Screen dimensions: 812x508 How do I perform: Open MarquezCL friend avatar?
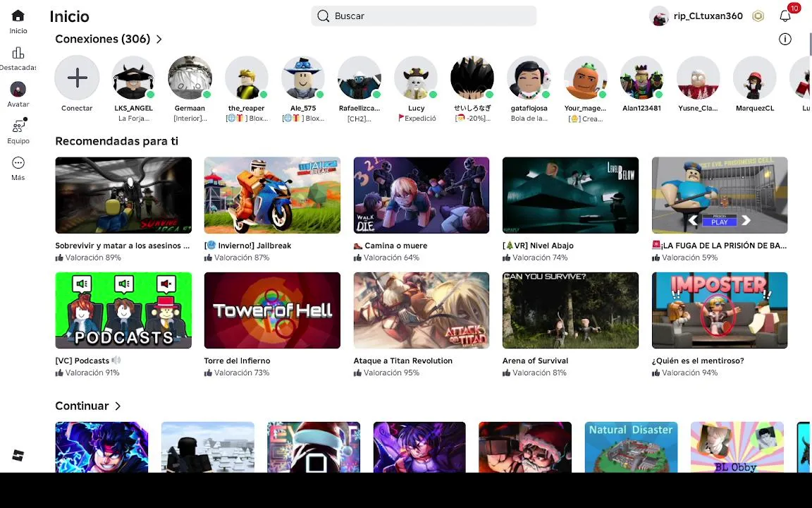click(x=754, y=78)
